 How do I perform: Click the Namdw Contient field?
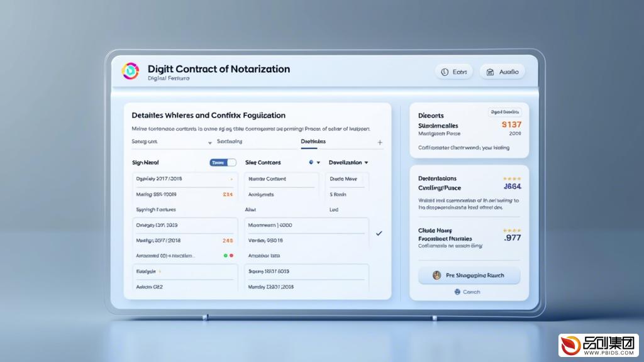coord(281,179)
